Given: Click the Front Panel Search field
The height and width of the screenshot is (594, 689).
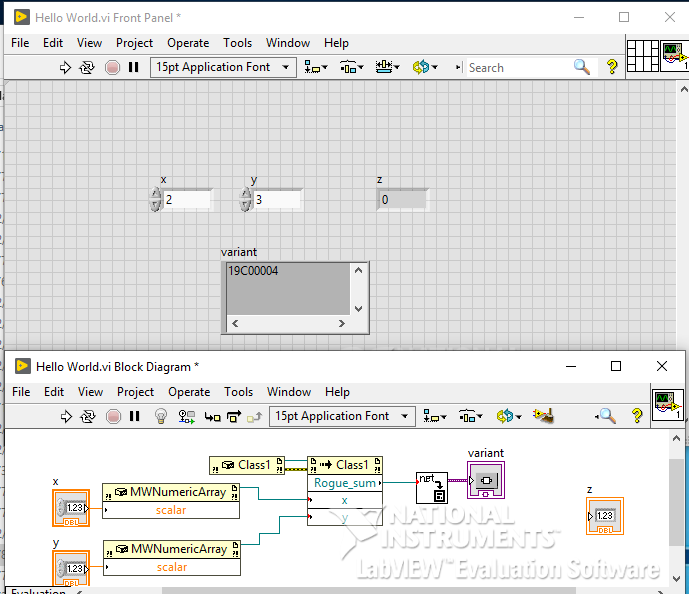Looking at the screenshot, I should coord(519,68).
